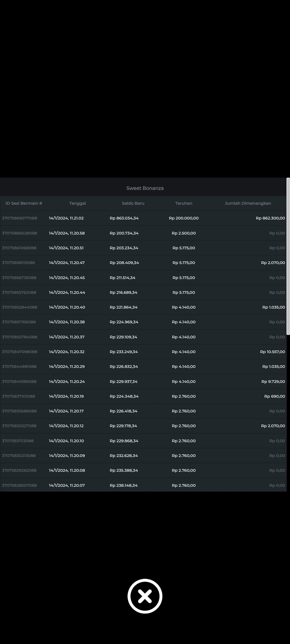Select the Rp 200.000,00 bet entry
This screenshot has height=644, width=290.
coord(184,218)
